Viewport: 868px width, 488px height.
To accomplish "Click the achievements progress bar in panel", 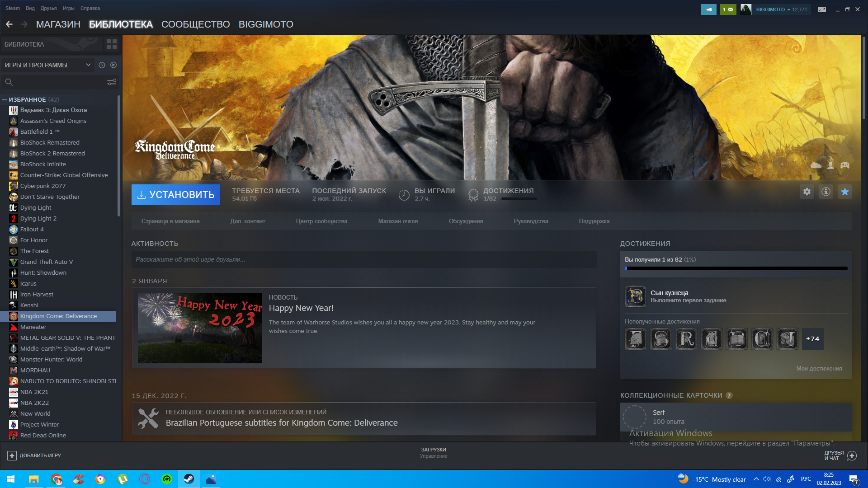I will (x=736, y=268).
